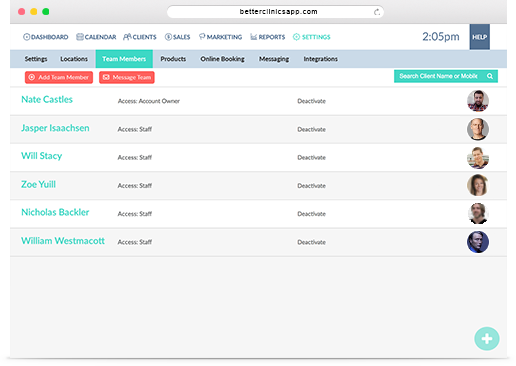The width and height of the screenshot is (516, 366).
Task: Click the search magnifier icon
Action: [490, 76]
